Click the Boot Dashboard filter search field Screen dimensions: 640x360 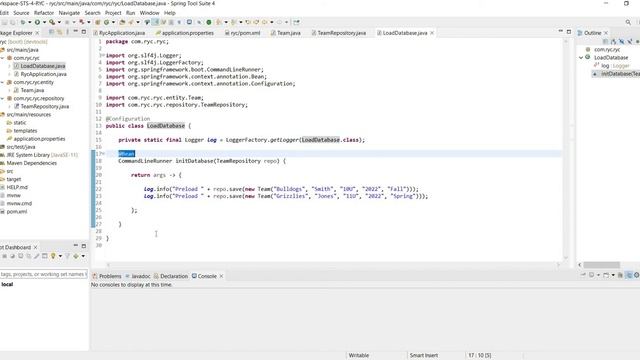tap(43, 274)
